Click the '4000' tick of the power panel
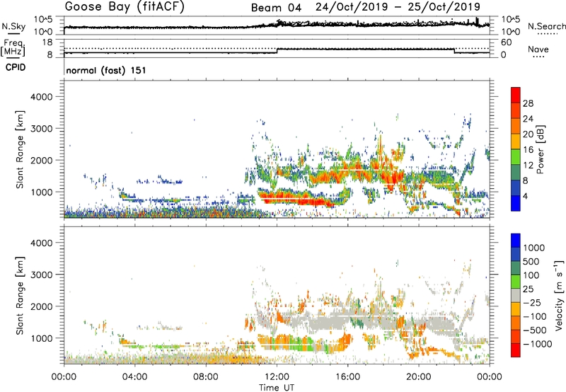The width and height of the screenshot is (566, 392). (x=41, y=97)
